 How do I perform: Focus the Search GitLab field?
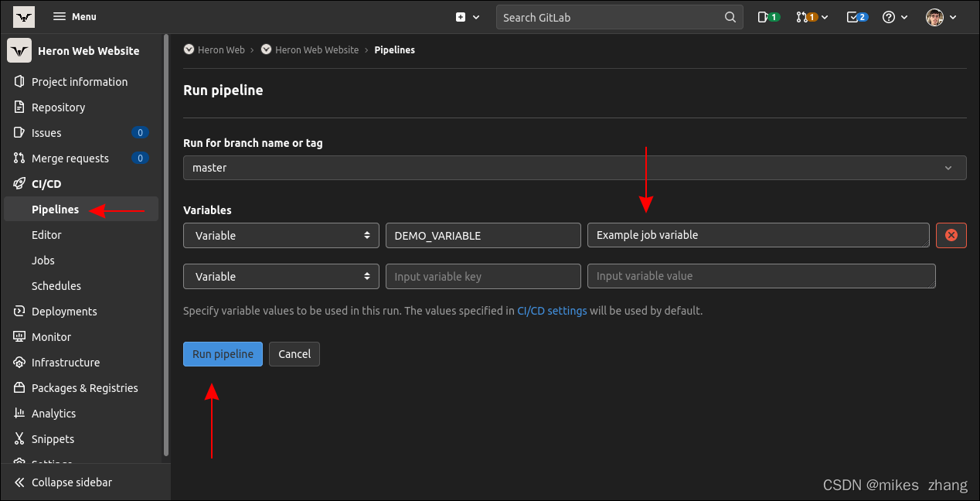(x=619, y=17)
